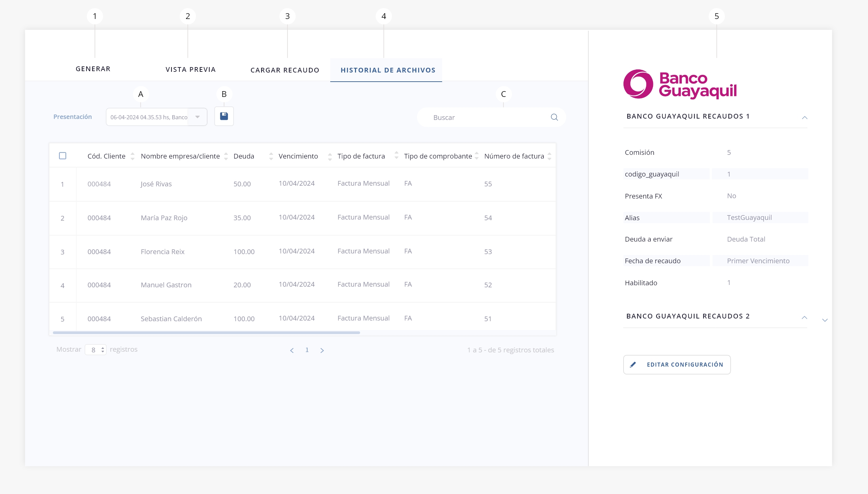This screenshot has width=868, height=494.
Task: Click the 50.00 debt value
Action: point(242,184)
